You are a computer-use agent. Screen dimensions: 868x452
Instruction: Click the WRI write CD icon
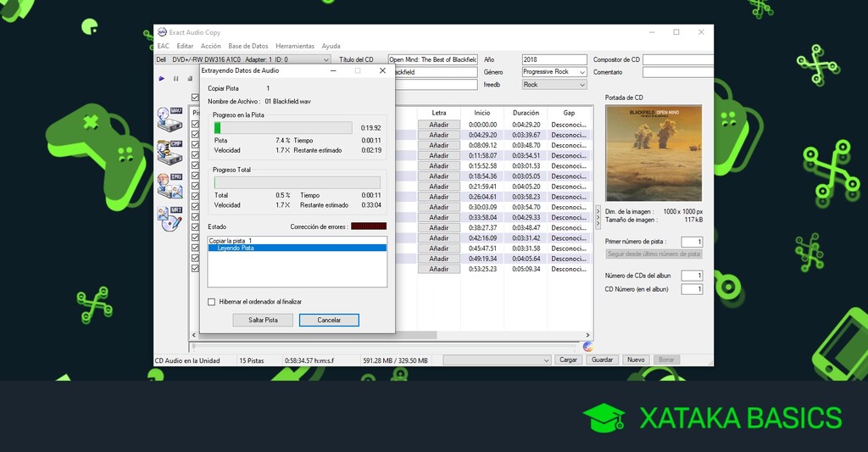pyautogui.click(x=170, y=218)
